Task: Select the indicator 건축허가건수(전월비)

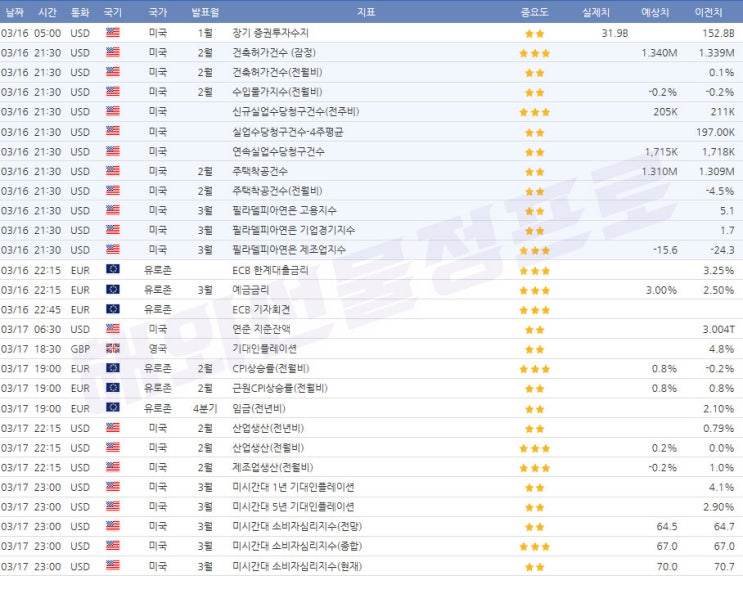Action: click(x=277, y=72)
